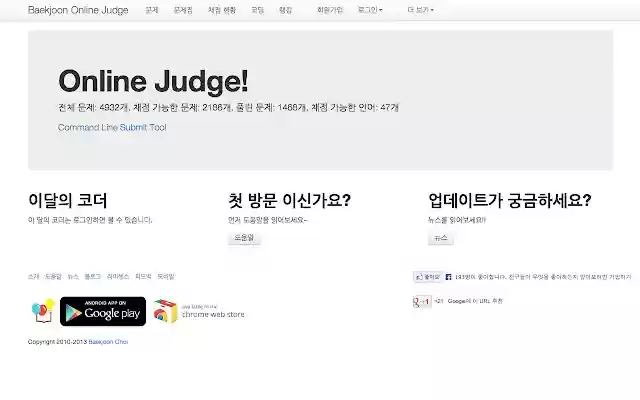
Task: Go to 채점 현황 page
Action: tap(222, 10)
